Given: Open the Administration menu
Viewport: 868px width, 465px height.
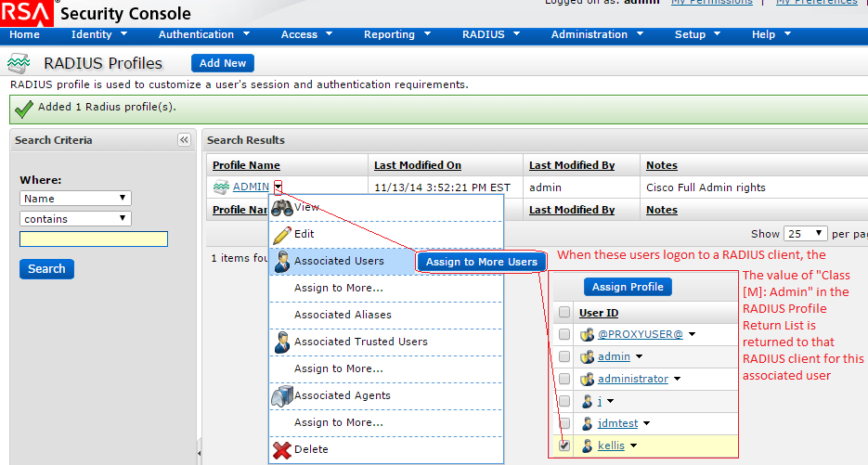Looking at the screenshot, I should pos(597,34).
